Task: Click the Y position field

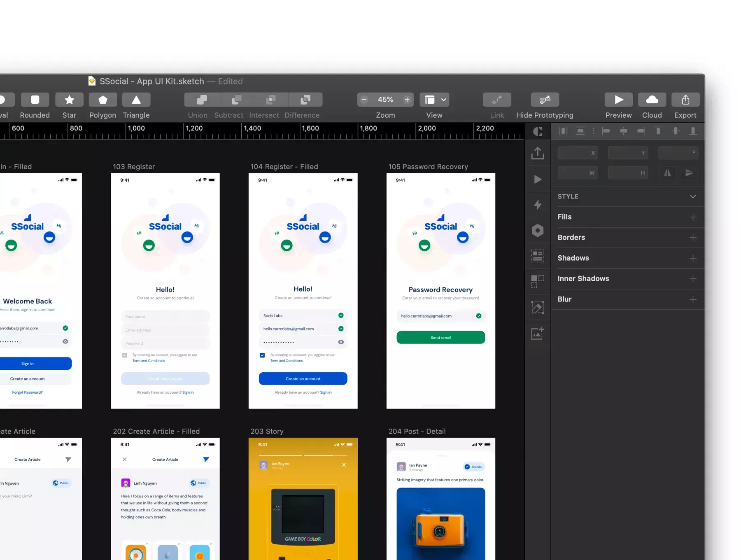Action: 628,153
